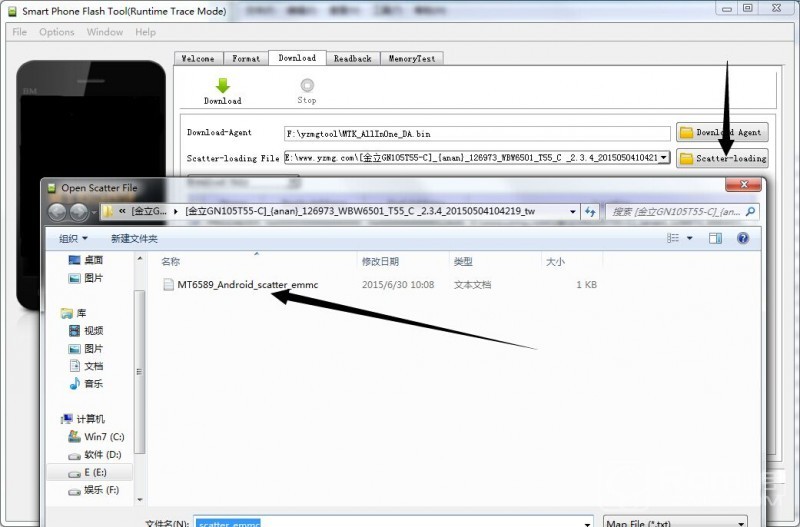
Task: Open the Window menu
Action: tap(105, 32)
